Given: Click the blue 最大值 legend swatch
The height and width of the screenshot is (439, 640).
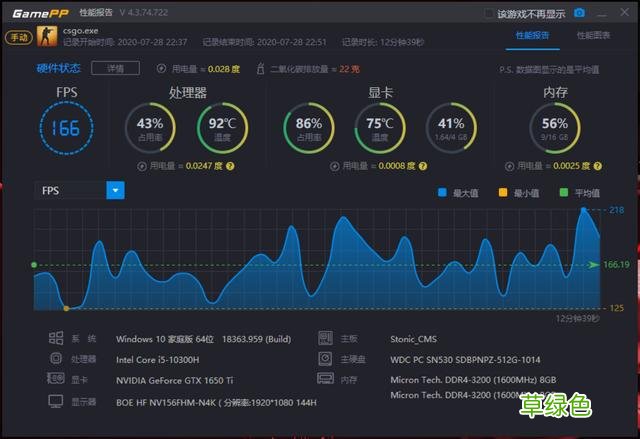Looking at the screenshot, I should pos(442,193).
